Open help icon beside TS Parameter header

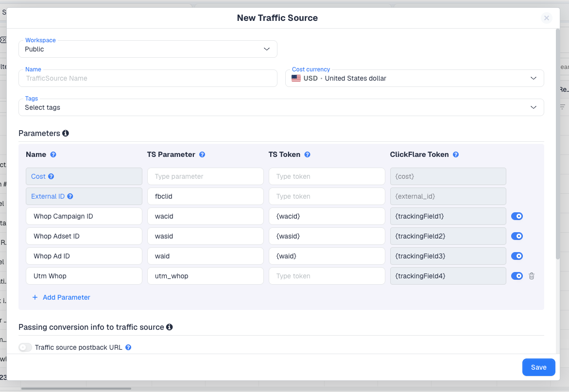(202, 154)
